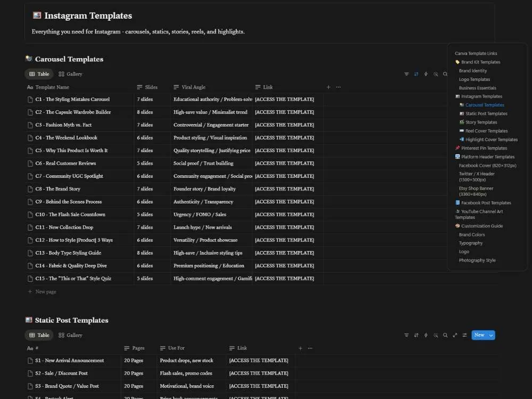Open the template link for S2 Sale Discount Post
Image resolution: width=532 pixels, height=399 pixels.
[259, 373]
